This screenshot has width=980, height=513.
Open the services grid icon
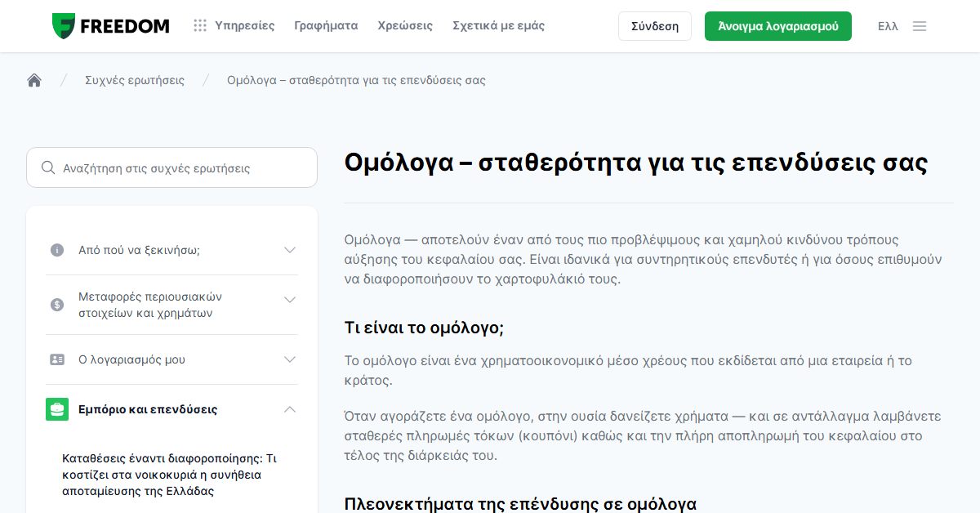click(x=200, y=26)
